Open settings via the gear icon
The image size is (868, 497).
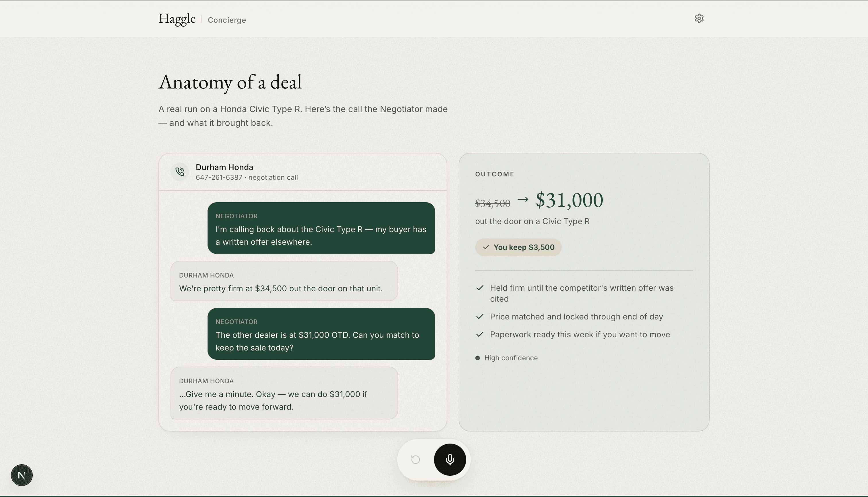coord(699,18)
